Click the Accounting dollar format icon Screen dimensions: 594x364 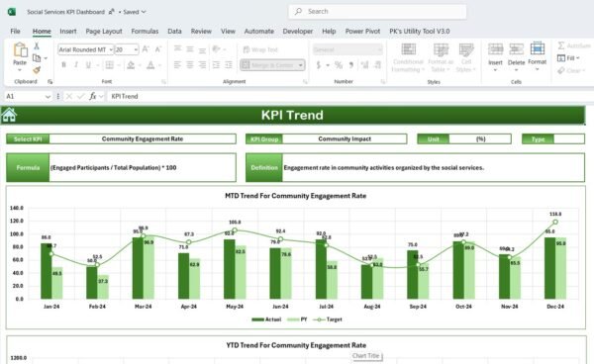click(319, 65)
